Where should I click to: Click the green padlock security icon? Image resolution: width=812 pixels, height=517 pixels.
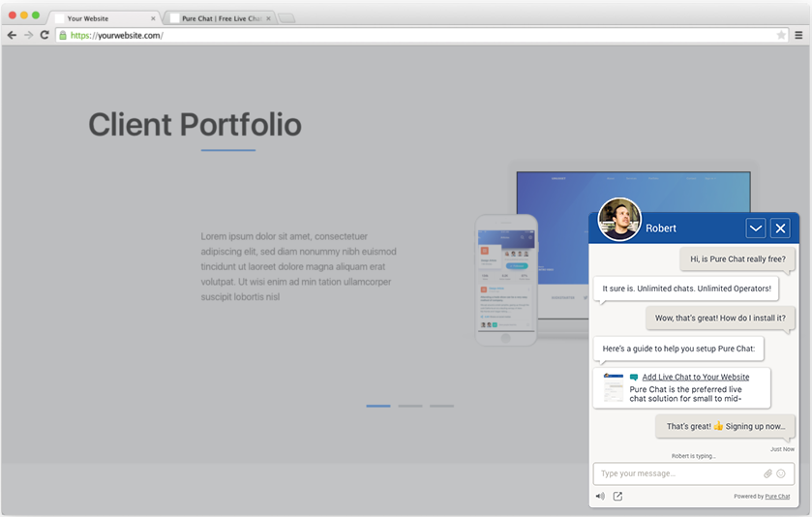coord(63,35)
